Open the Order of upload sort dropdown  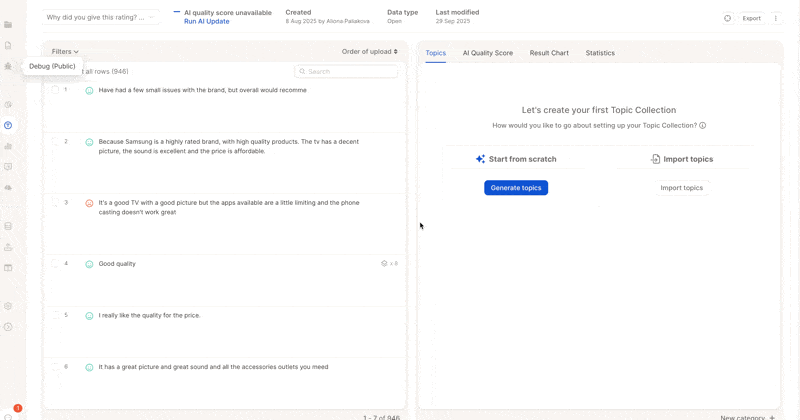click(369, 52)
